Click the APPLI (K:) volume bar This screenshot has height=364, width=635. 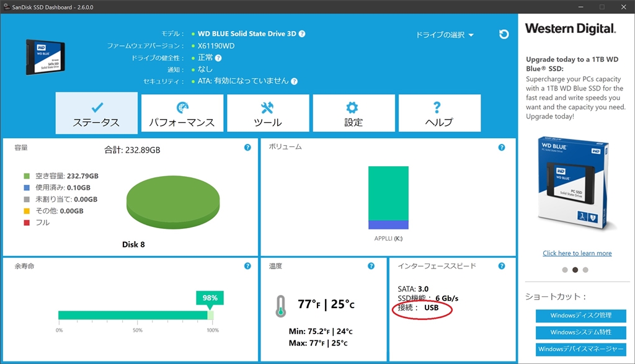click(388, 198)
